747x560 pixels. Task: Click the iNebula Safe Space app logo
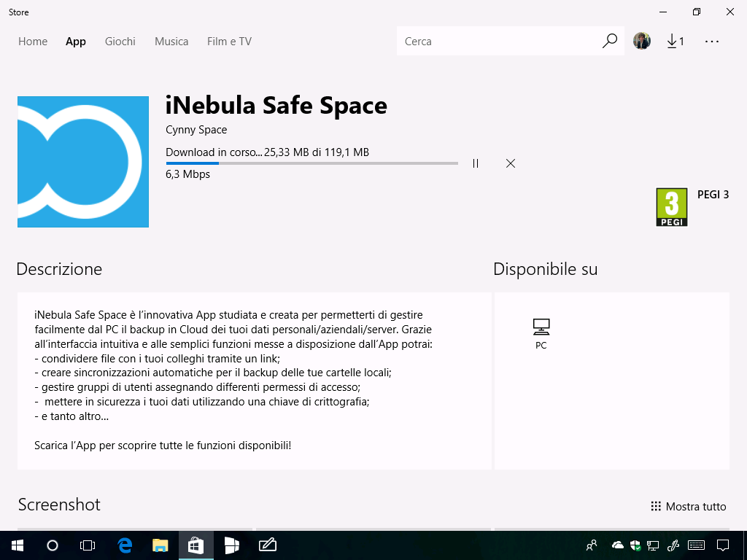coord(83,162)
